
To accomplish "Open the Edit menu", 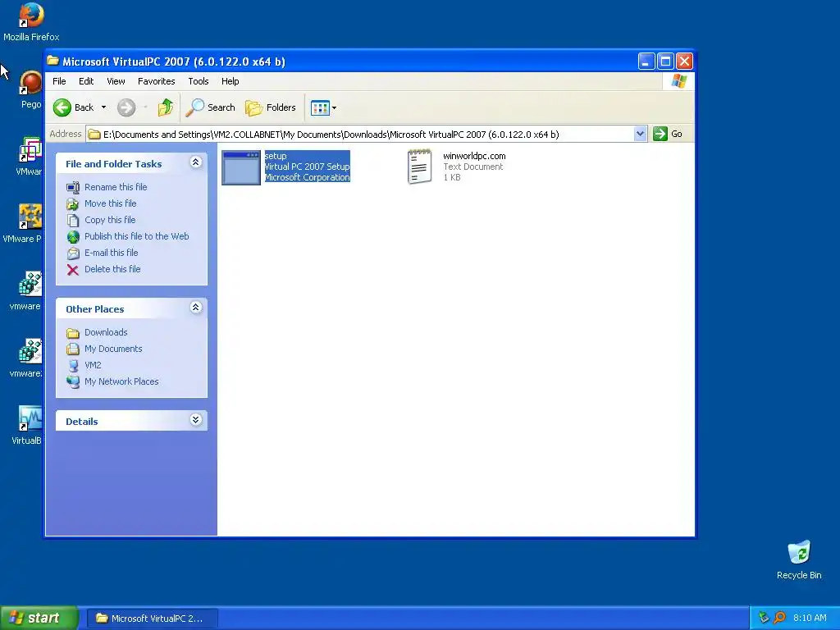I will click(86, 81).
